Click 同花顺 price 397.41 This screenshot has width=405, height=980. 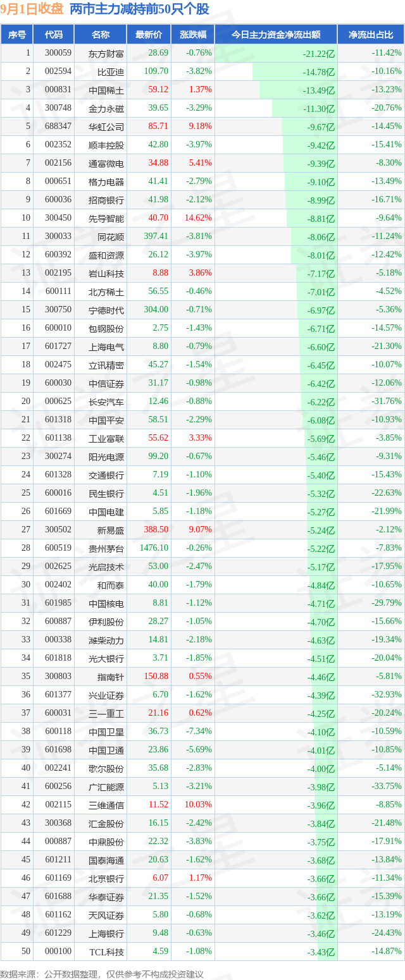(x=156, y=236)
